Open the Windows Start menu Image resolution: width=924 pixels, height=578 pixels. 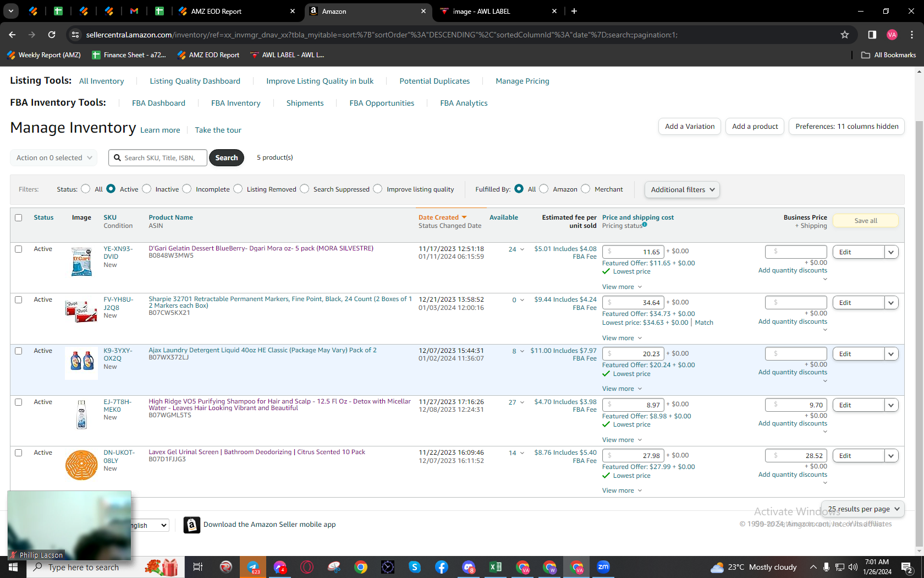(13, 567)
